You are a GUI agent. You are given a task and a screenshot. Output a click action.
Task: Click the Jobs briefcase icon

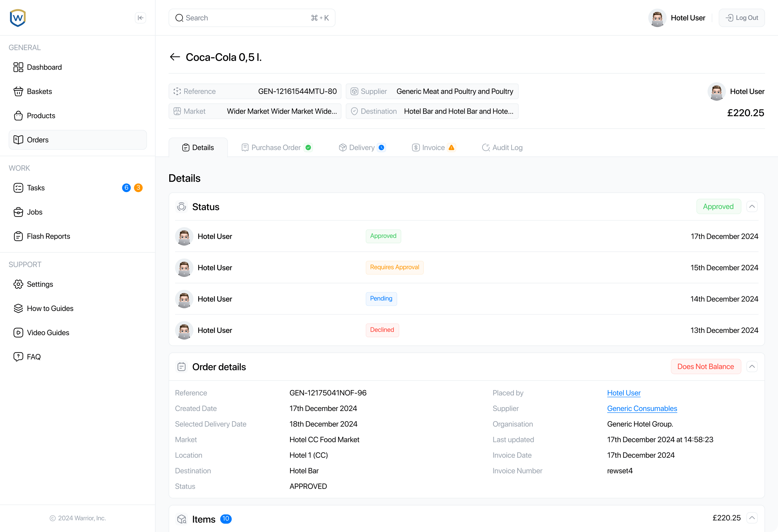point(18,212)
